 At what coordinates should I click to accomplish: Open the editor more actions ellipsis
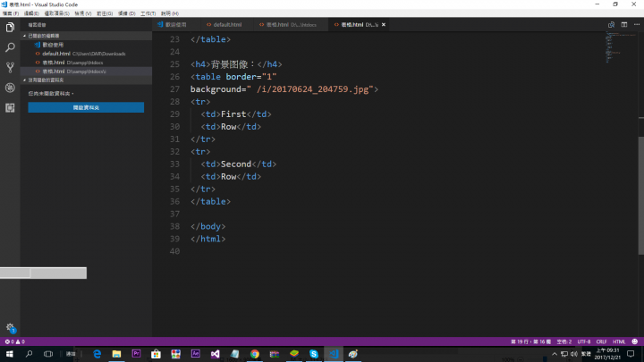pos(637,25)
